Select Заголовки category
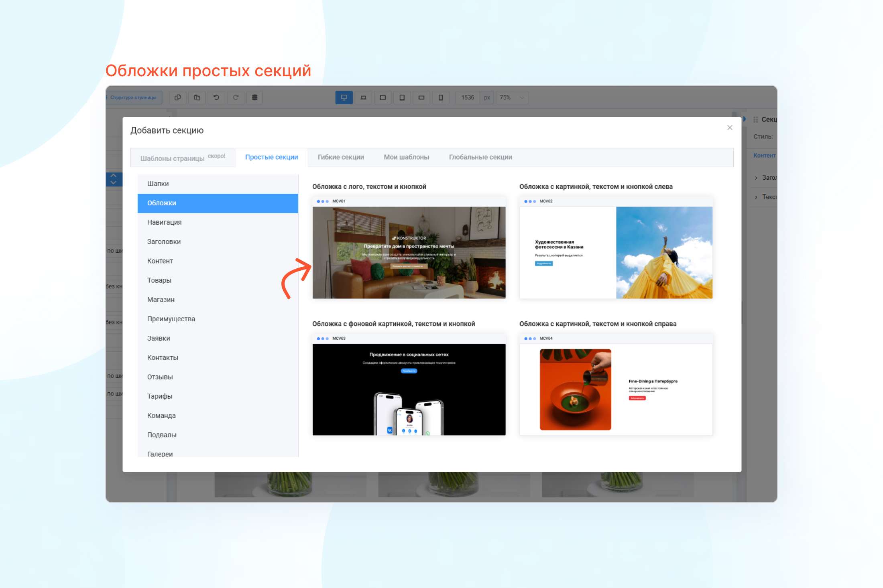The height and width of the screenshot is (588, 883). 218,241
